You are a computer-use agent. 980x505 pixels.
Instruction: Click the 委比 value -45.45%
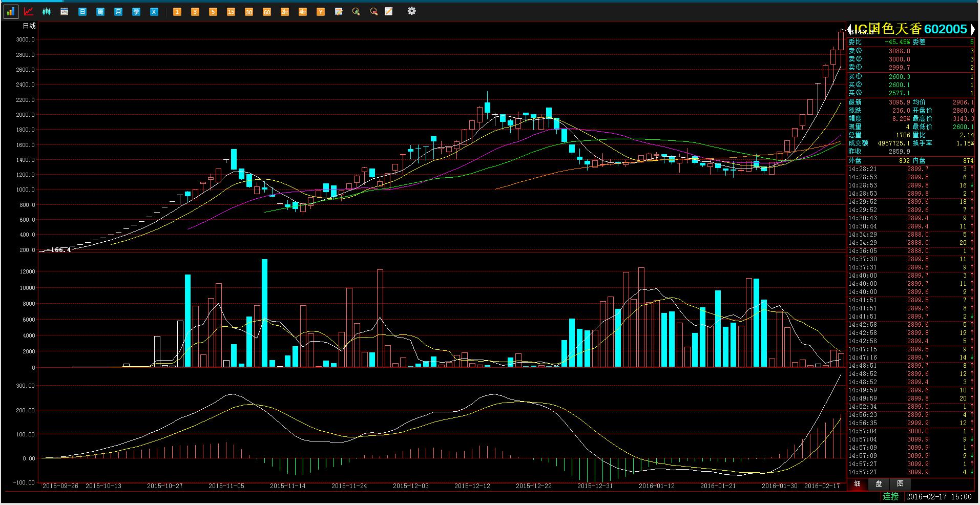click(x=898, y=42)
